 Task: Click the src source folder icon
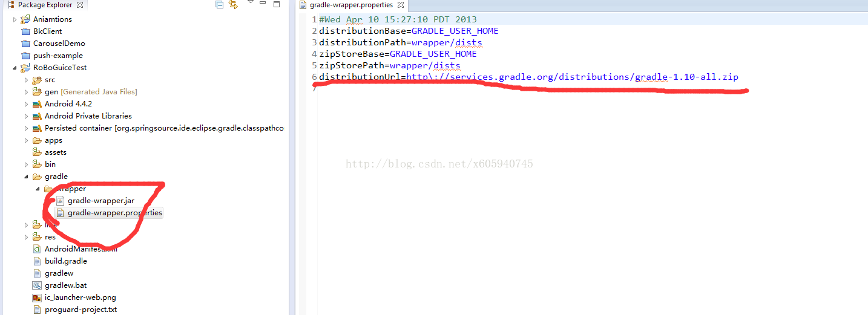pyautogui.click(x=37, y=80)
